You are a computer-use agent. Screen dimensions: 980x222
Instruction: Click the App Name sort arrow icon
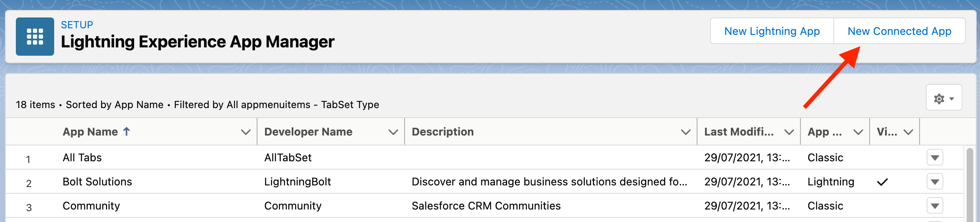[127, 132]
